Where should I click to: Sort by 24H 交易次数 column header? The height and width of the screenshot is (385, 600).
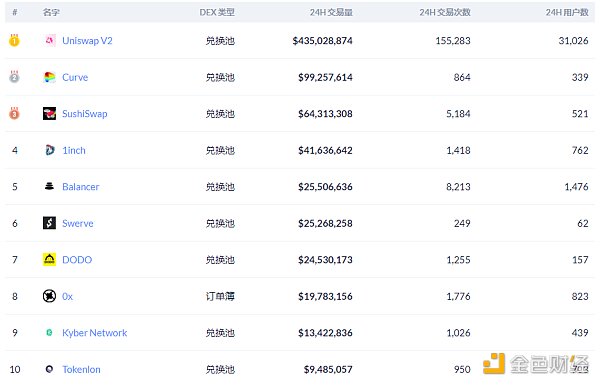(445, 12)
